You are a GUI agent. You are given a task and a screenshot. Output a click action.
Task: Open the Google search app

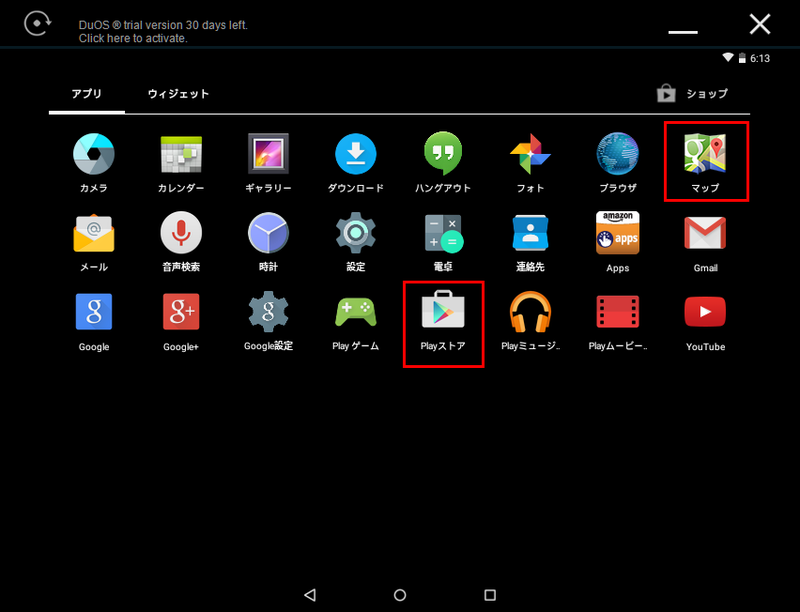coord(94,322)
